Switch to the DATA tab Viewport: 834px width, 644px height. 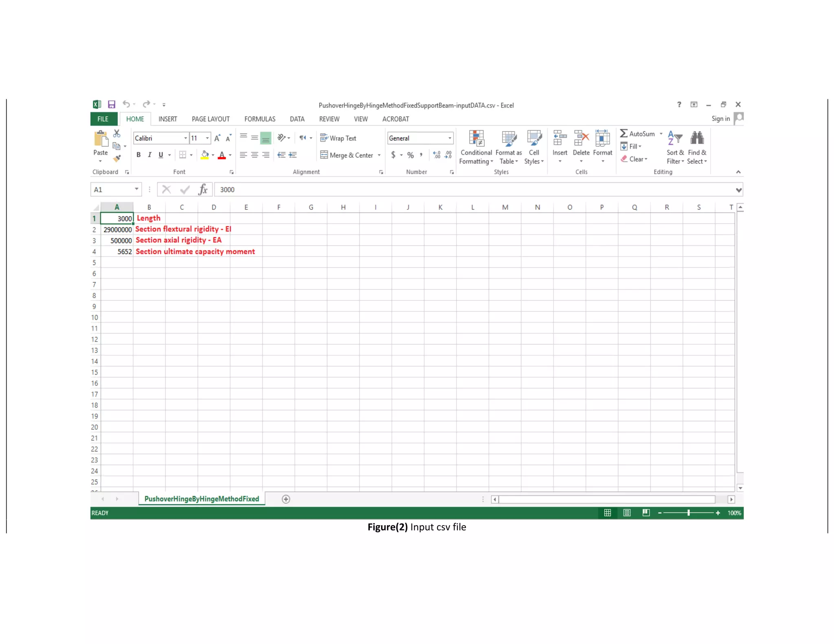pyautogui.click(x=297, y=119)
